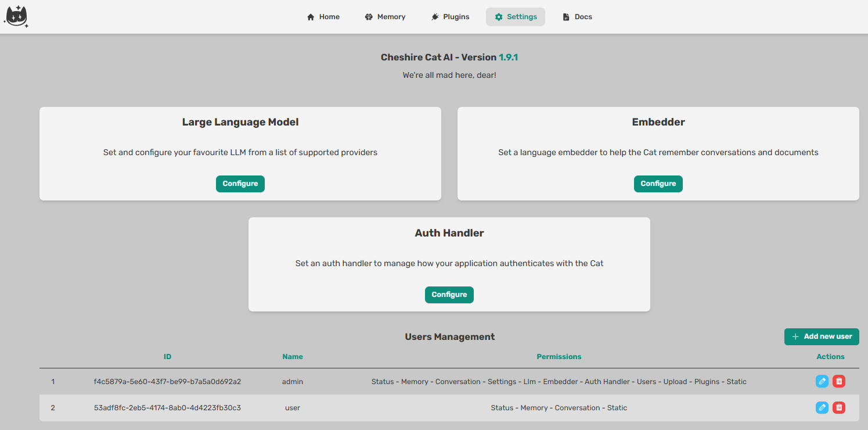Image resolution: width=868 pixels, height=430 pixels.
Task: Open the Docs tab
Action: pyautogui.click(x=578, y=17)
